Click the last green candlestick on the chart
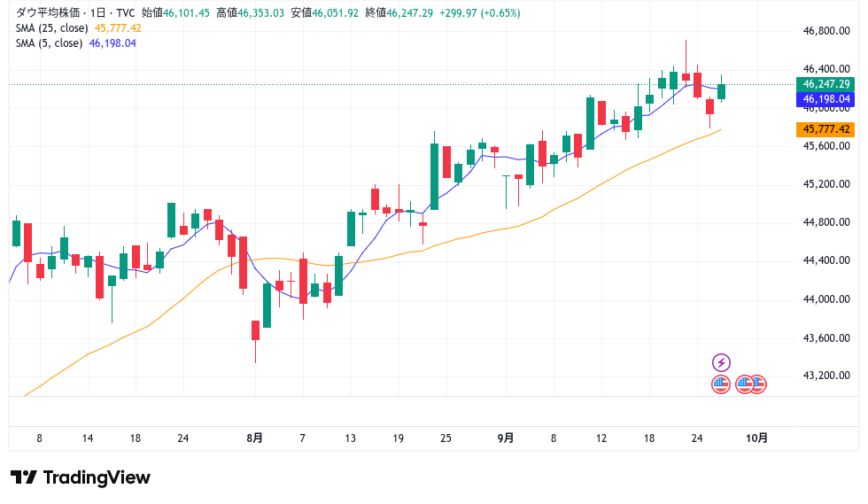Viewport: 868px width, 504px height. pos(722,90)
